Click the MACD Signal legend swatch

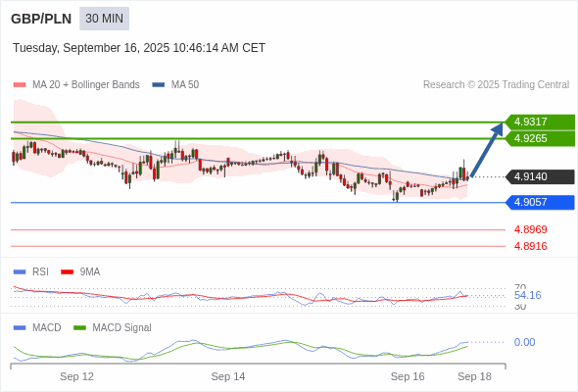(x=79, y=327)
